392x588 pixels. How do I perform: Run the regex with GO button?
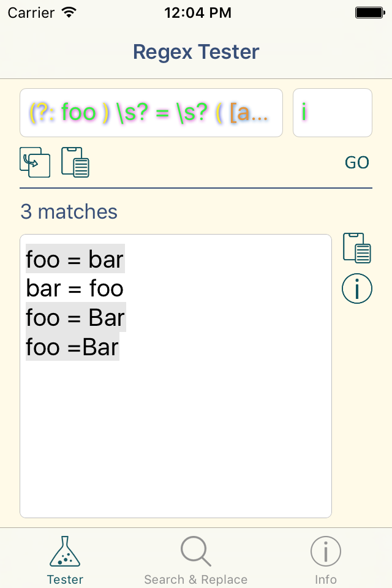coord(356,162)
